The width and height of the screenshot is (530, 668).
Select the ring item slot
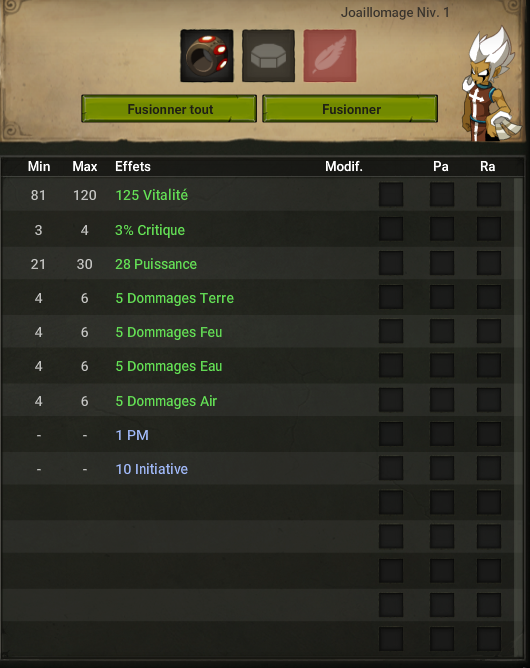[207, 56]
